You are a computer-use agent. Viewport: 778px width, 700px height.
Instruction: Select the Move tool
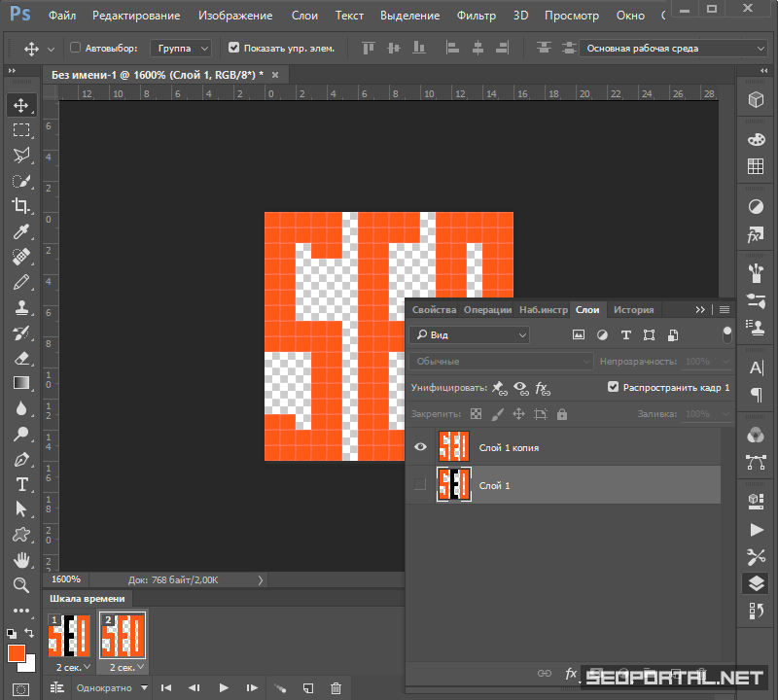pyautogui.click(x=20, y=105)
